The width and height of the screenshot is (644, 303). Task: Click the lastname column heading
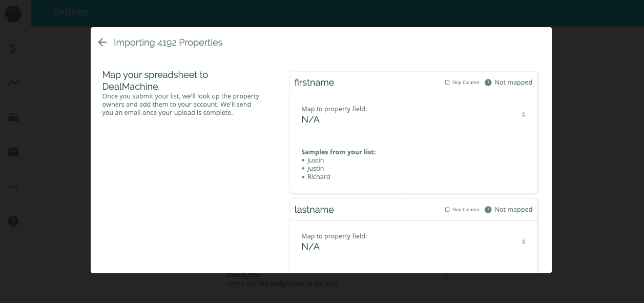coord(314,210)
